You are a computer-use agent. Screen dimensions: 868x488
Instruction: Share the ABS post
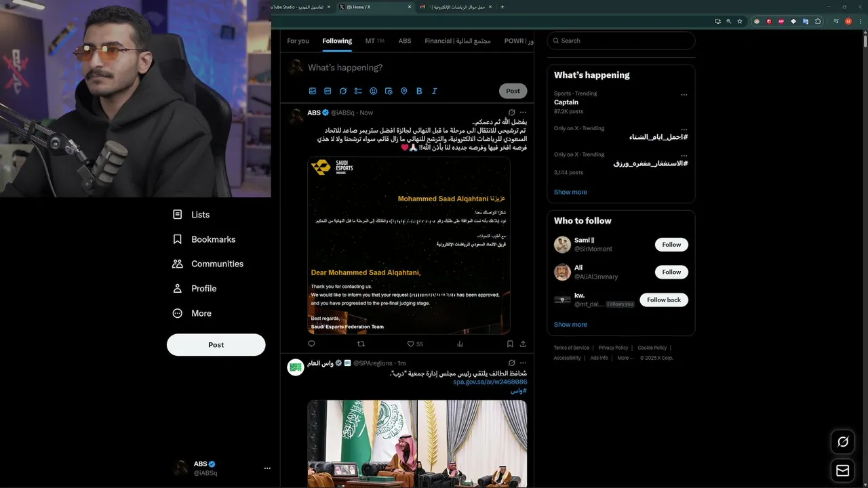click(x=523, y=344)
